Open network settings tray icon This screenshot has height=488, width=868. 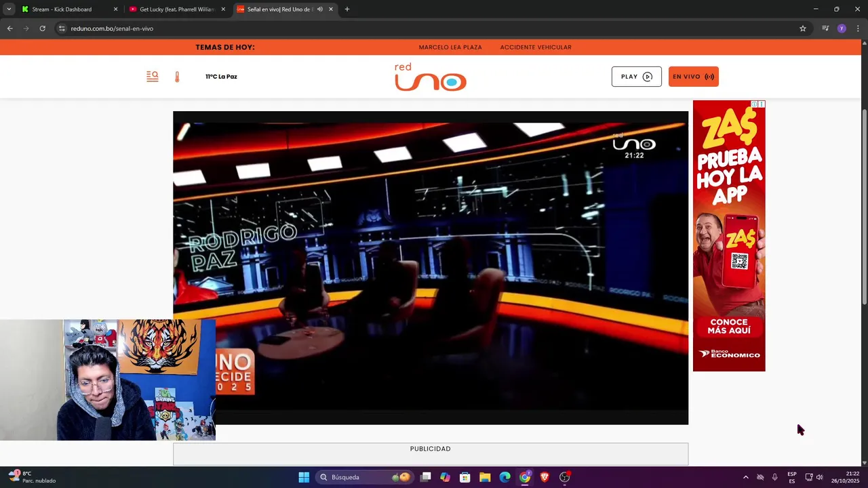tap(808, 477)
